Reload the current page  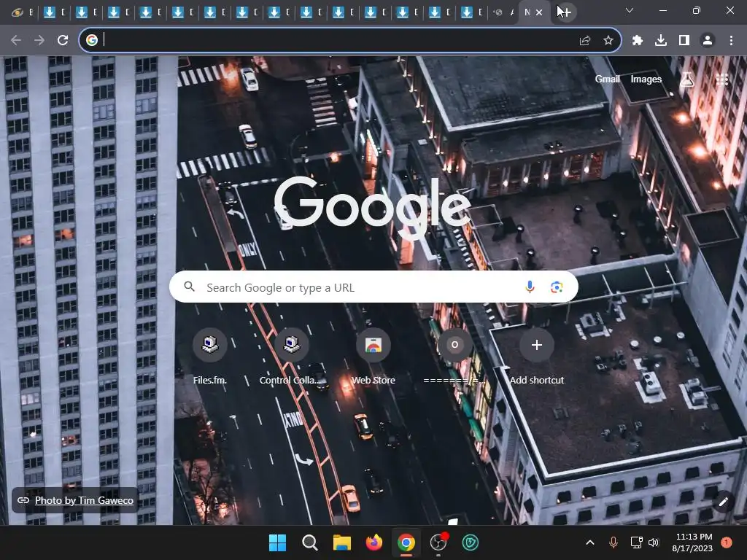[63, 41]
